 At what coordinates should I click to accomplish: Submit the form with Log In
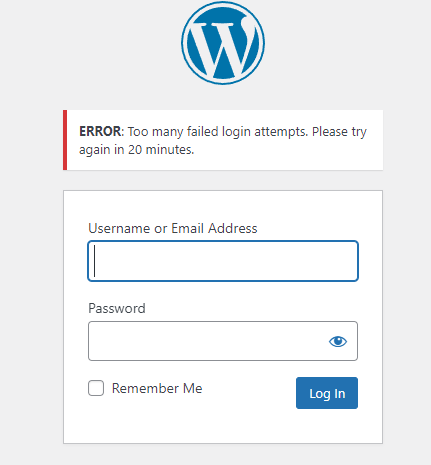tap(327, 393)
